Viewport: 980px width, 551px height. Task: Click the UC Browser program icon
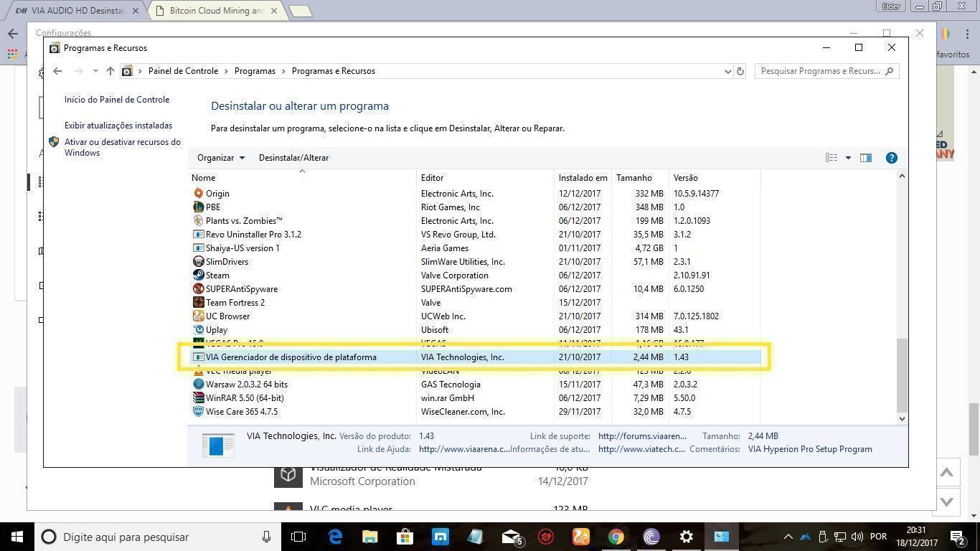tap(199, 316)
